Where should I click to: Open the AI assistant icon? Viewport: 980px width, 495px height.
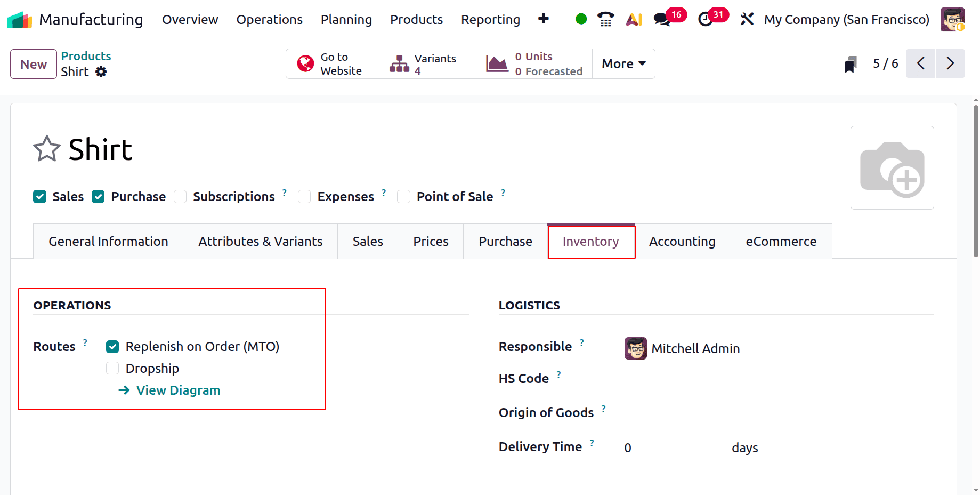pos(634,19)
